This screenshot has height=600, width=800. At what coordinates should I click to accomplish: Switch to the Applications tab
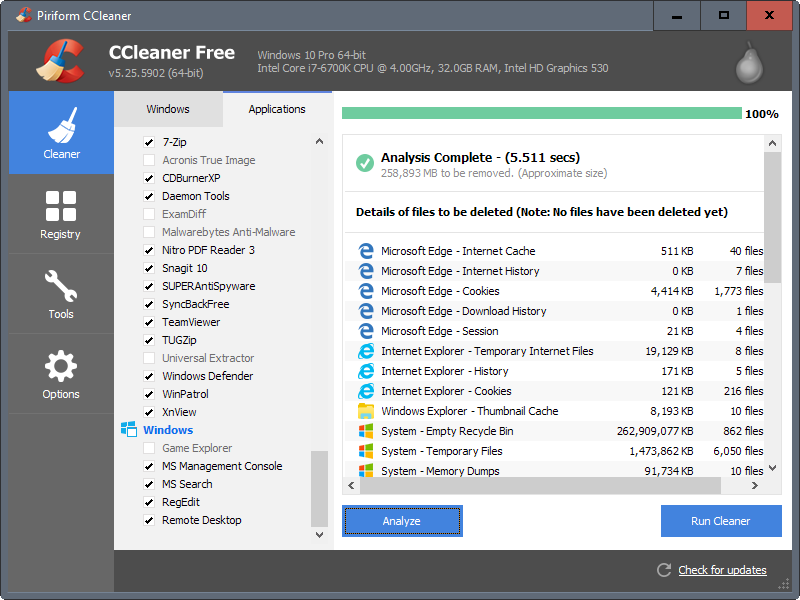[277, 109]
